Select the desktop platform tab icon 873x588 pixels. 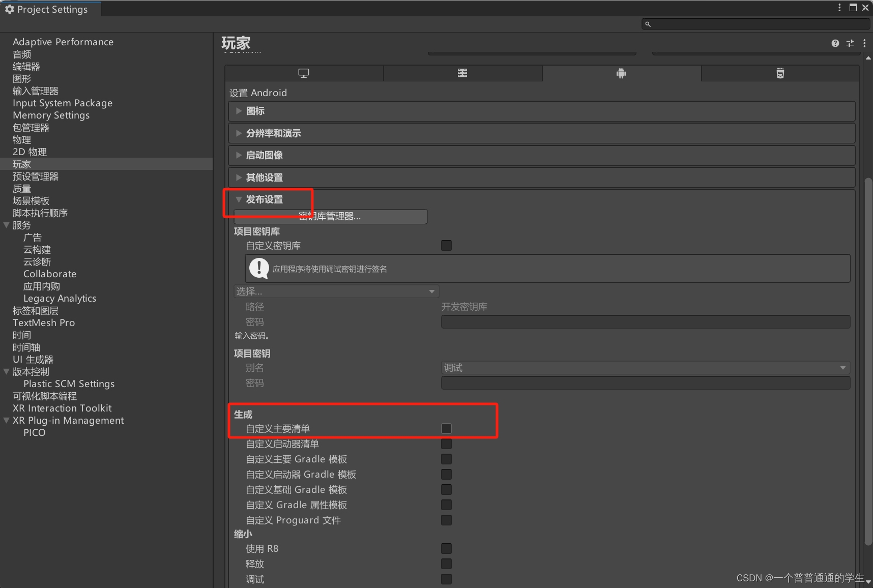[304, 73]
